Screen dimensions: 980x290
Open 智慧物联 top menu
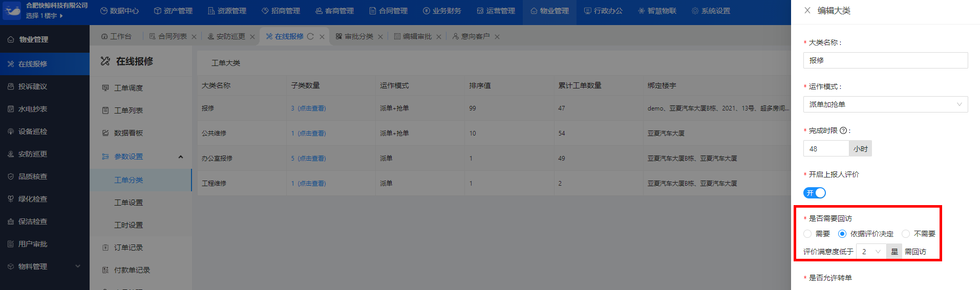pos(657,11)
